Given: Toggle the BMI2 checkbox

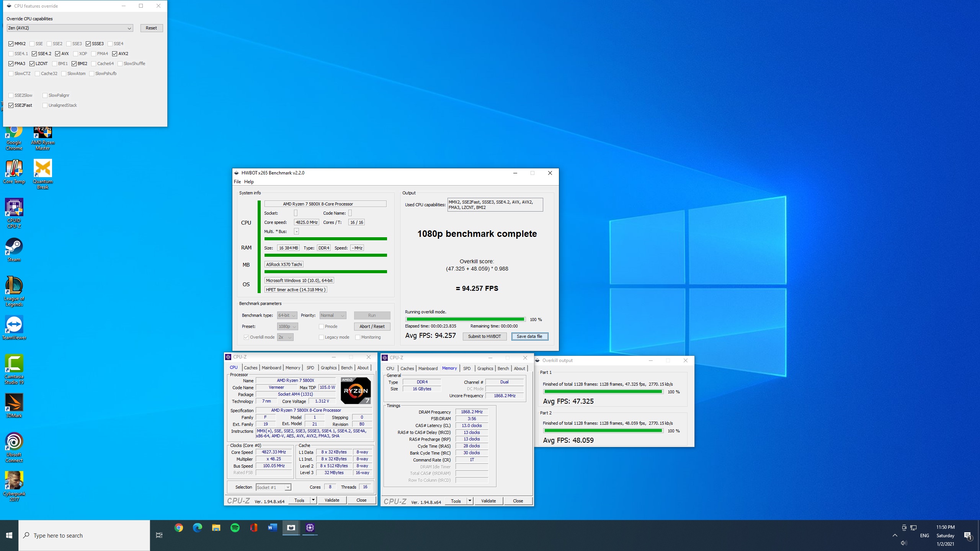Looking at the screenshot, I should tap(74, 64).
